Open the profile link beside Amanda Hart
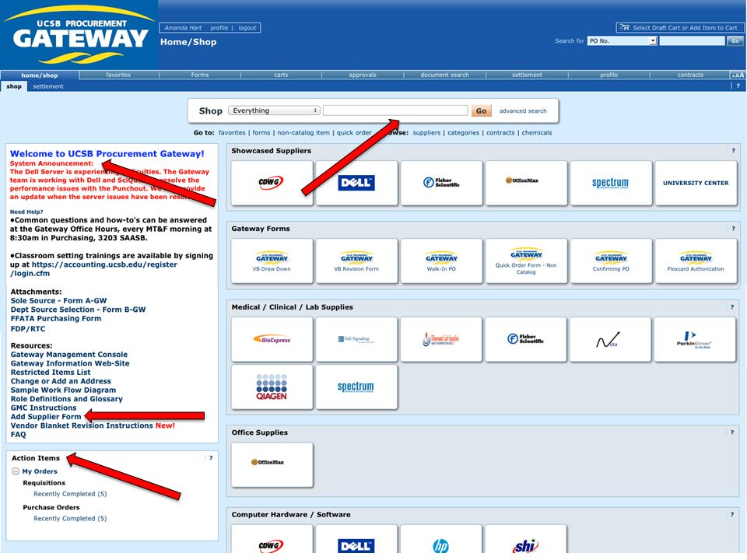The width and height of the screenshot is (747, 560). pyautogui.click(x=219, y=28)
